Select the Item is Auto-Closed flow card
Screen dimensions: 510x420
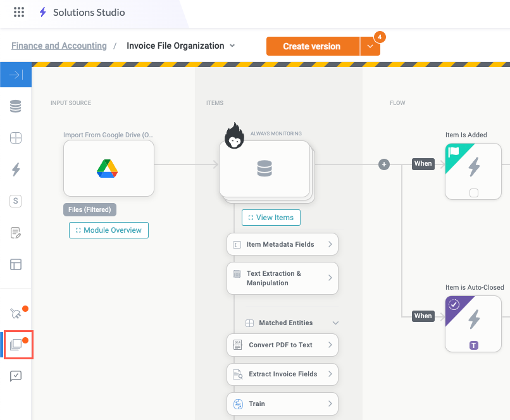(x=473, y=323)
